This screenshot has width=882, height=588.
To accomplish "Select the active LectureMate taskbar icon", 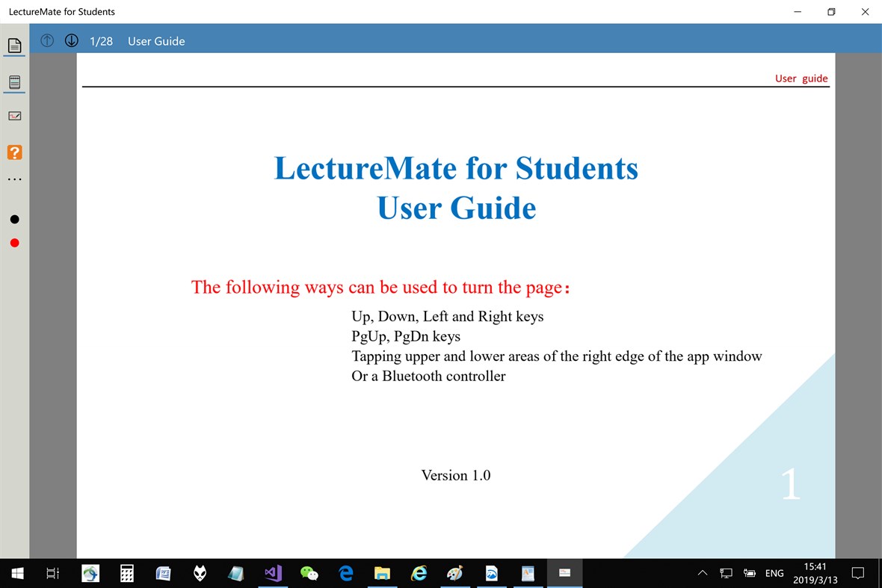I will click(565, 573).
